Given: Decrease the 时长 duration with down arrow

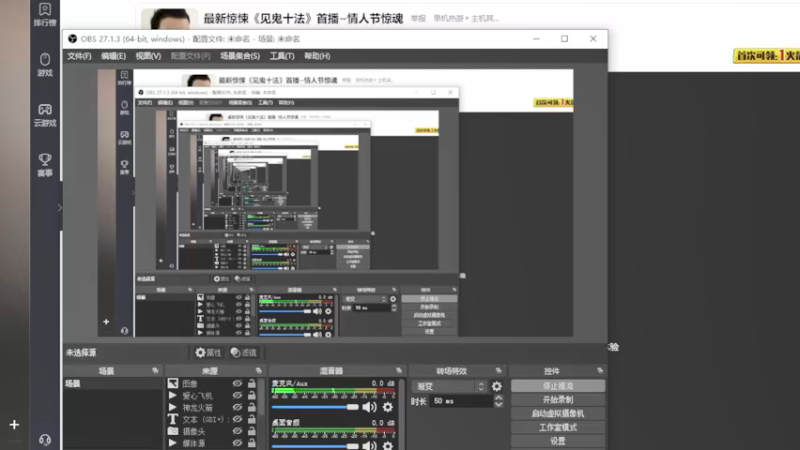Looking at the screenshot, I should 498,405.
